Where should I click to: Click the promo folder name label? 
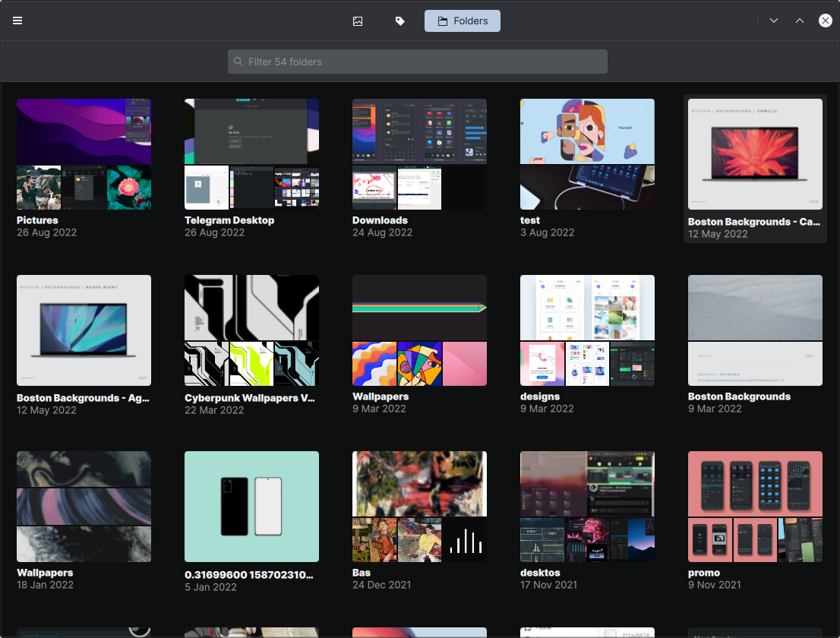click(704, 573)
